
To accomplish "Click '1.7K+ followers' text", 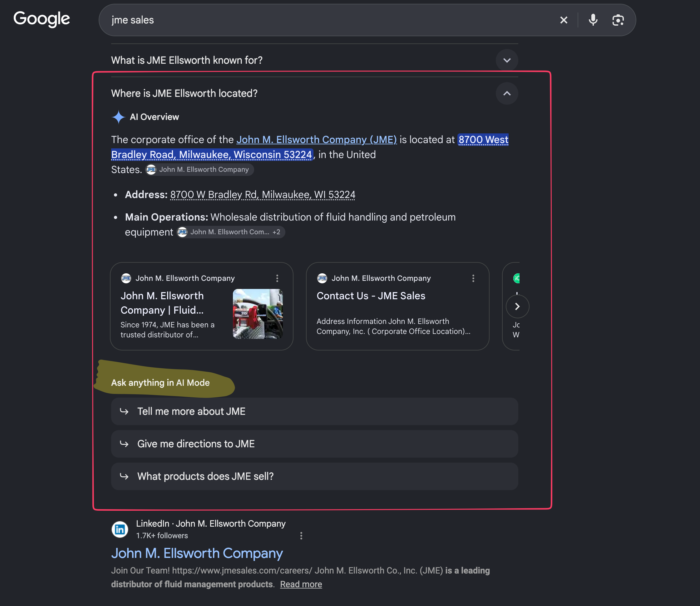I will tap(162, 536).
